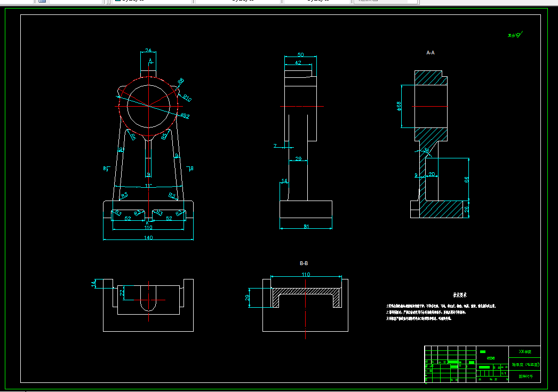Select the surface roughness symbol at top right

point(515,35)
